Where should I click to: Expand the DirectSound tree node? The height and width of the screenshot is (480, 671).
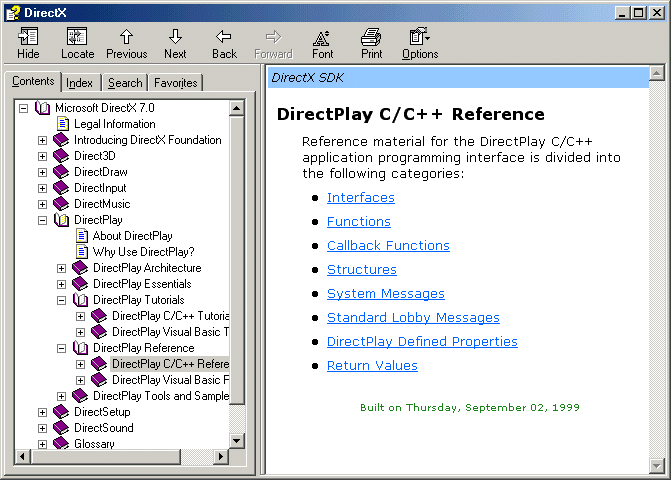coord(42,428)
